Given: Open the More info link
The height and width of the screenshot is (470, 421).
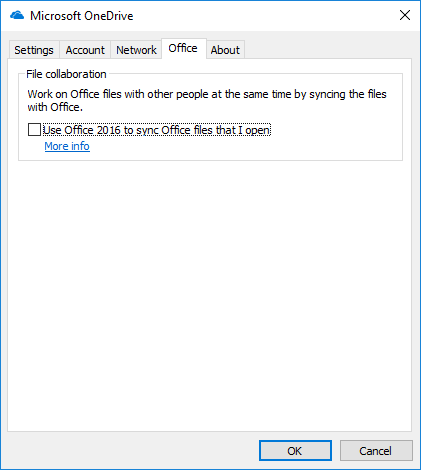Looking at the screenshot, I should click(x=67, y=146).
